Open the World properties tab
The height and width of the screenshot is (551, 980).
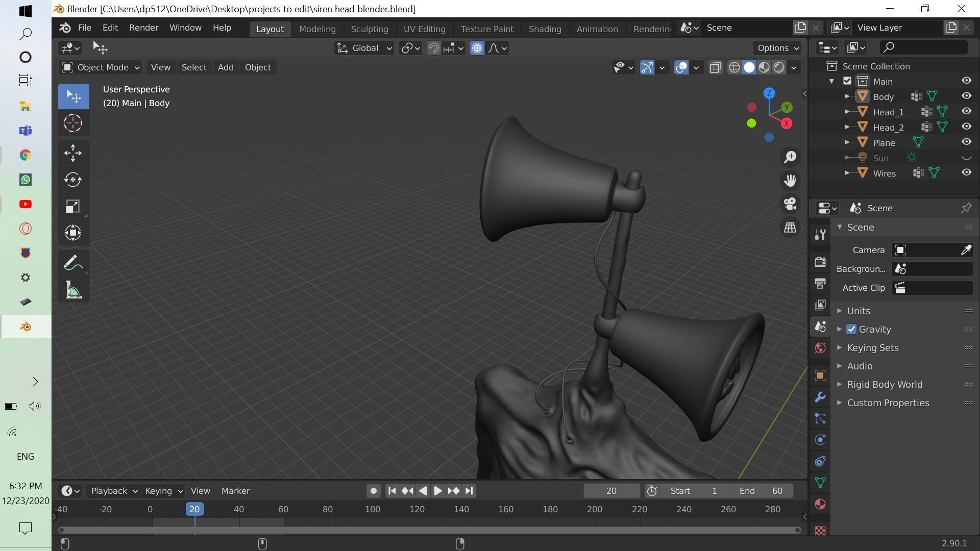[x=820, y=348]
